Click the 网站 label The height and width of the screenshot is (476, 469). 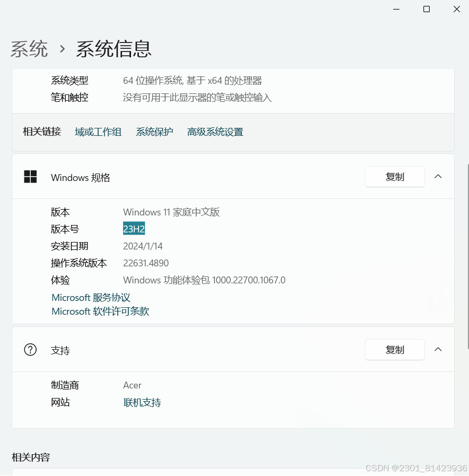[60, 402]
